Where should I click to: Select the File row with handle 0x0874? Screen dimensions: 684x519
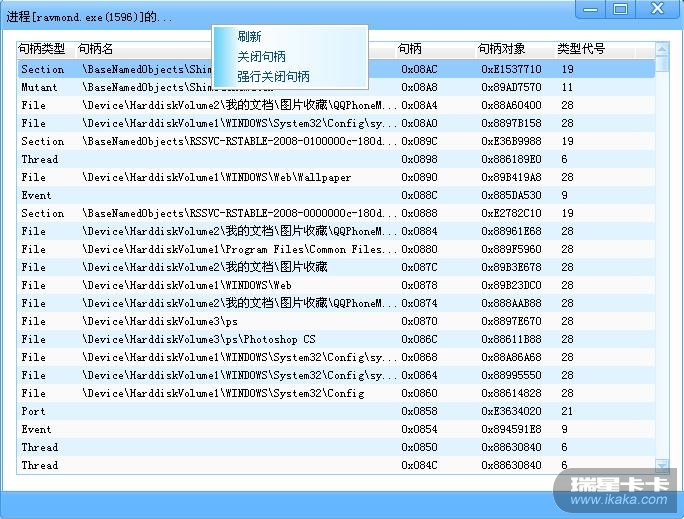coord(336,303)
